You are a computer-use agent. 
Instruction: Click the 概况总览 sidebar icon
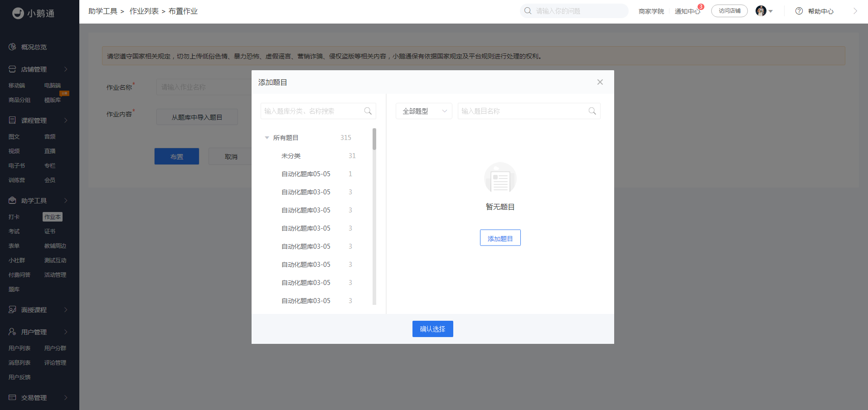(12, 47)
